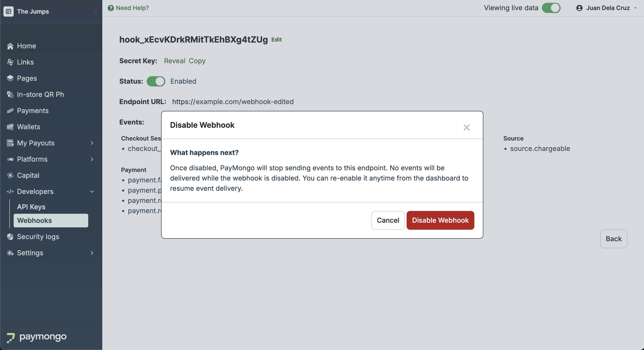The image size is (644, 350).
Task: Click the My Payouts card icon
Action: pyautogui.click(x=10, y=143)
